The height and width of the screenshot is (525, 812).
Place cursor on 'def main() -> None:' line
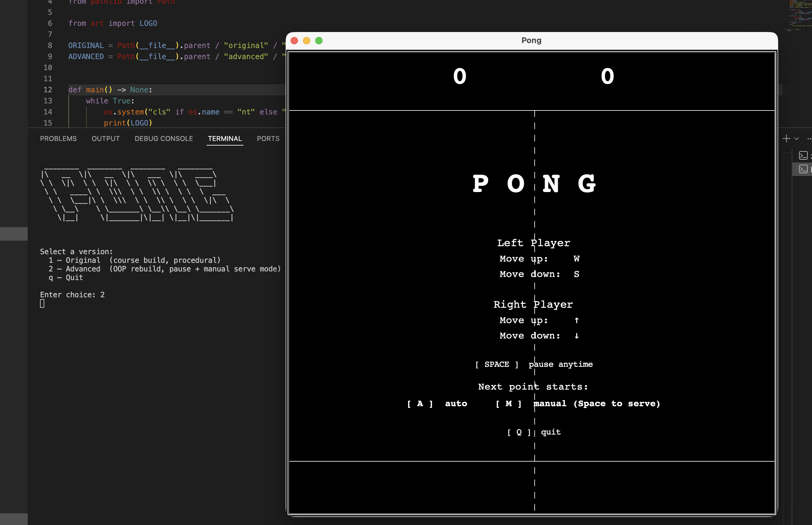[110, 90]
